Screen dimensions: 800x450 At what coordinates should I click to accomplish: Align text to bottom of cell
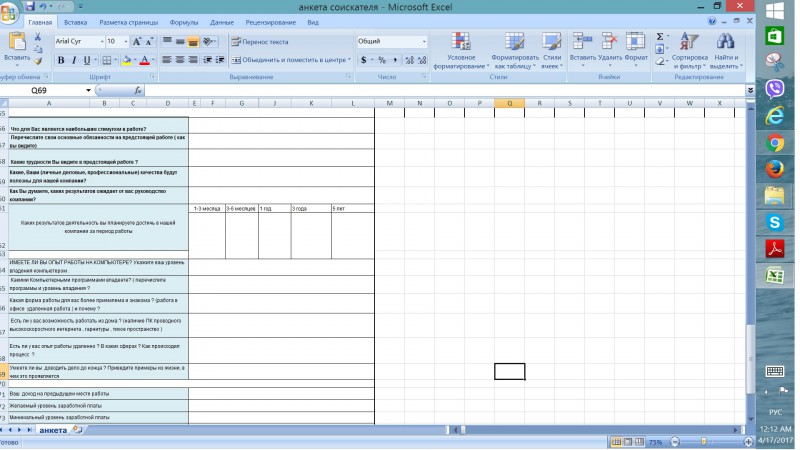pos(193,41)
